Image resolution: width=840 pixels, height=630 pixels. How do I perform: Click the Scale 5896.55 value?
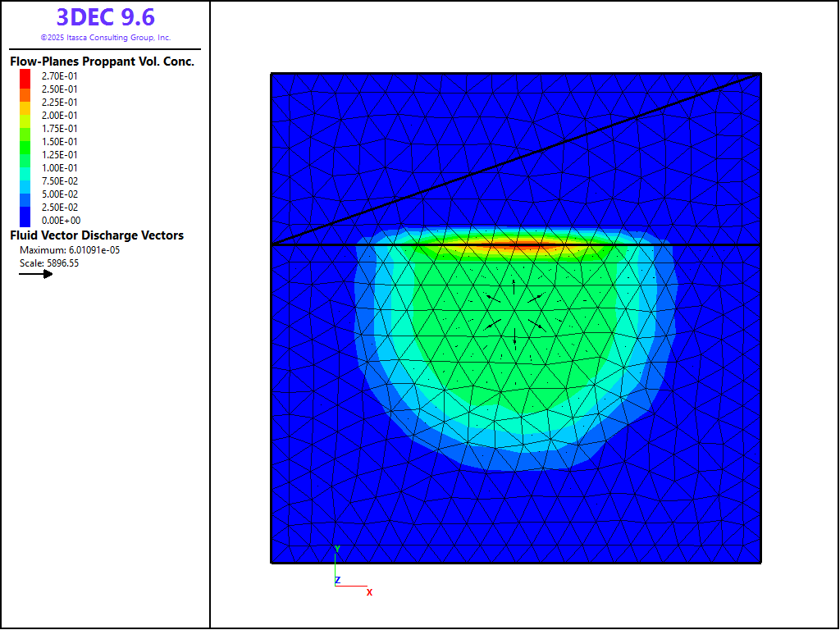49,263
